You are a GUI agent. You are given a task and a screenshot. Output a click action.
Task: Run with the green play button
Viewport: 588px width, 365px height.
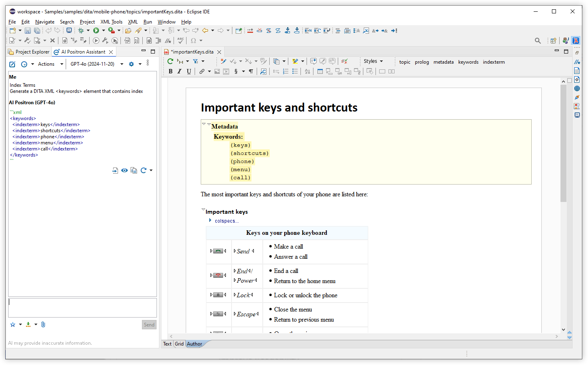[x=96, y=30]
